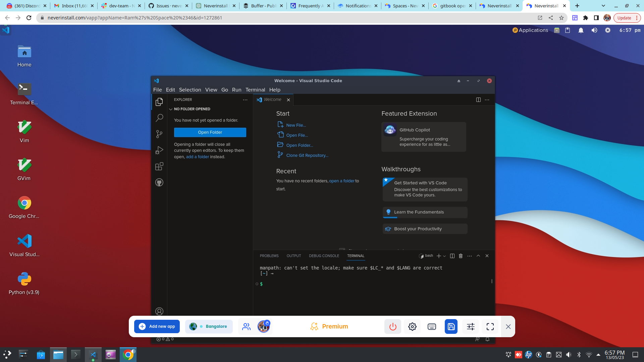Open the Extensions view

coord(159,166)
